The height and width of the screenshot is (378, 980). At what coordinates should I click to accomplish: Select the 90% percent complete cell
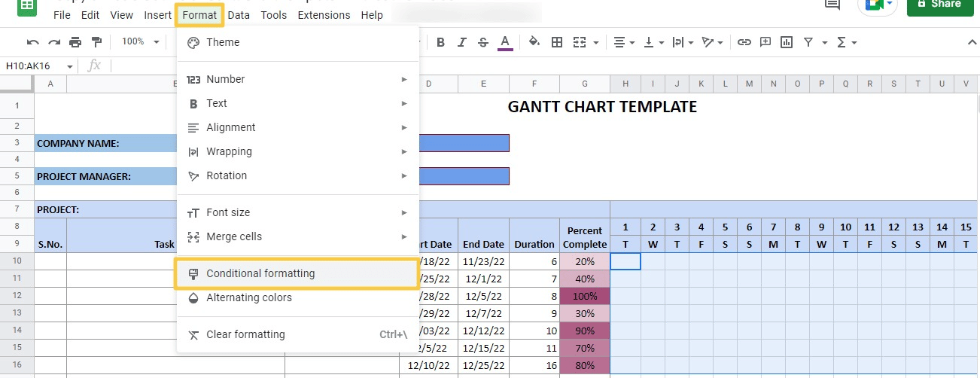click(585, 331)
